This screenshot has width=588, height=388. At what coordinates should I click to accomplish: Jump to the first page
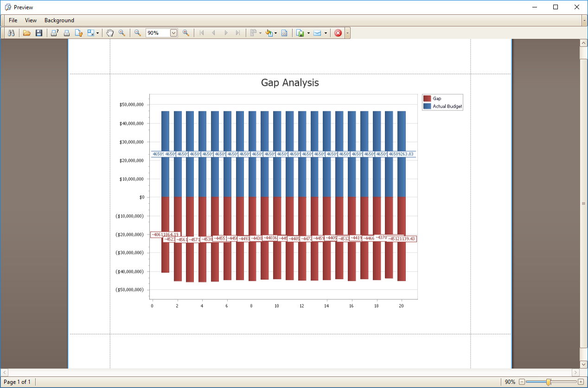coord(202,33)
